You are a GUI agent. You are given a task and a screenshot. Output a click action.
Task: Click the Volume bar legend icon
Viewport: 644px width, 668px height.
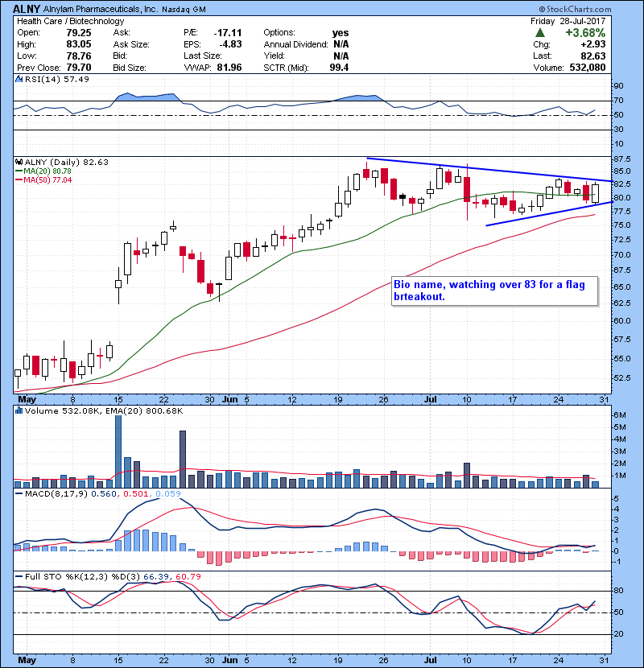tap(19, 410)
